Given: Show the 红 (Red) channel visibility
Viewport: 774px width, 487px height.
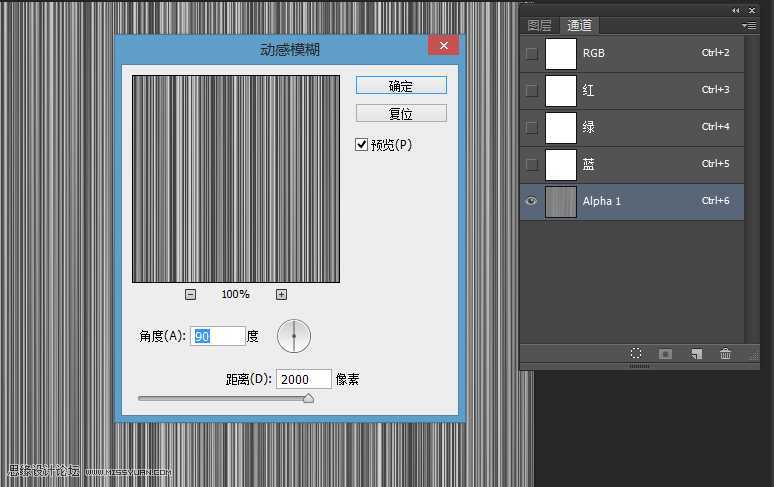Looking at the screenshot, I should pos(531,90).
